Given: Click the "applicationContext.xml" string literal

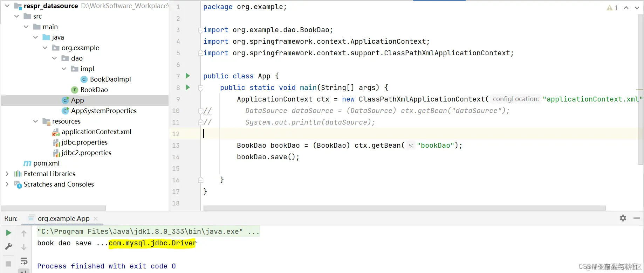Looking at the screenshot, I should pos(592,99).
